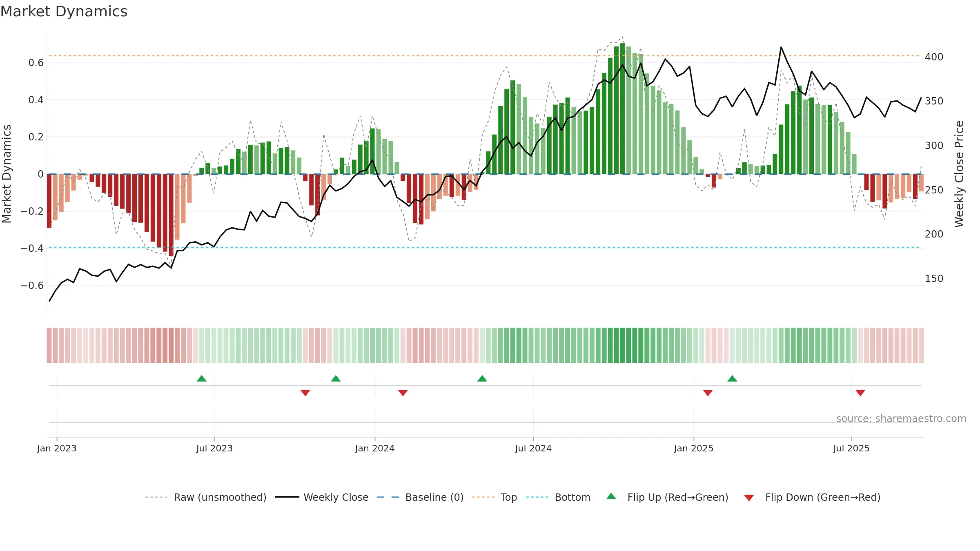Select the flip-down marker in February 2024
The height and width of the screenshot is (551, 980).
(x=403, y=393)
